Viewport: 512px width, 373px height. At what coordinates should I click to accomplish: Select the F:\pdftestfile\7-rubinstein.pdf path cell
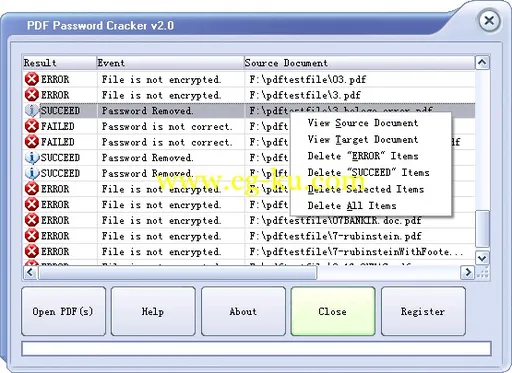pos(335,236)
